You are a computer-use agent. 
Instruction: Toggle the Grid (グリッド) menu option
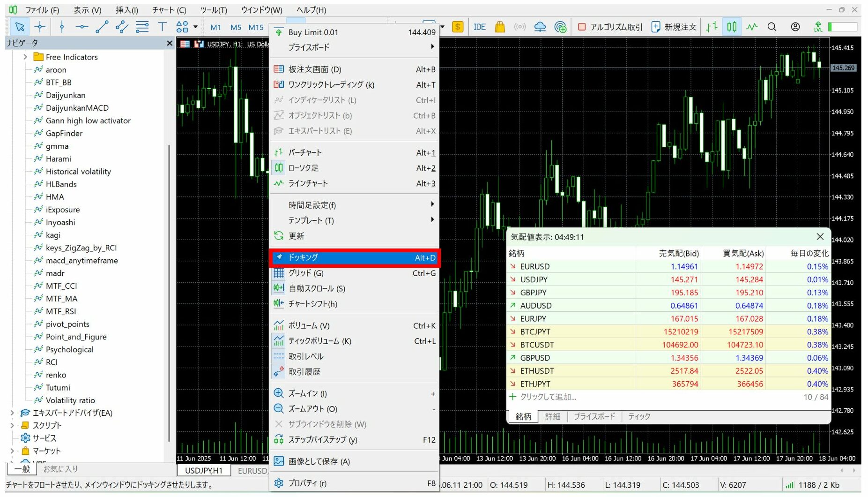pyautogui.click(x=306, y=273)
